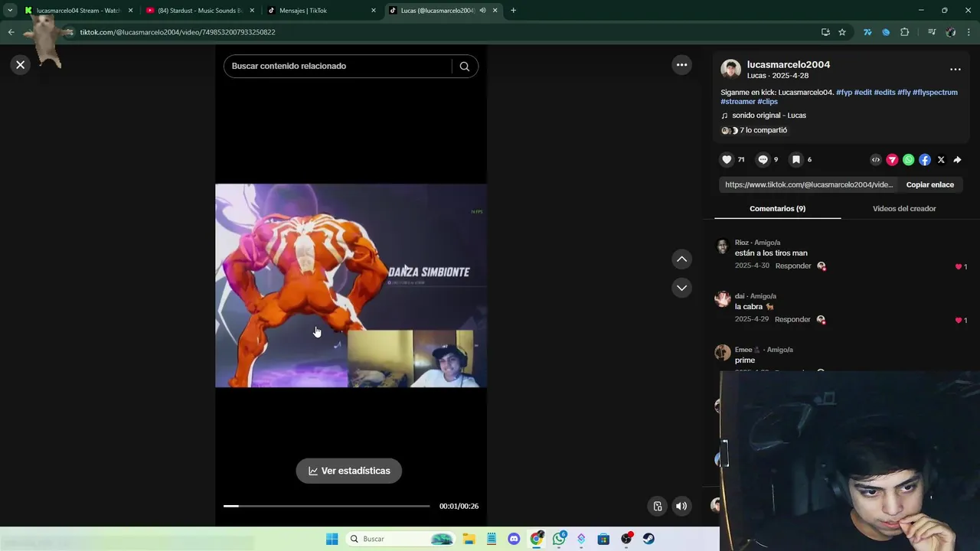
Task: Reply to Rioz's comment via Responder
Action: coord(793,266)
